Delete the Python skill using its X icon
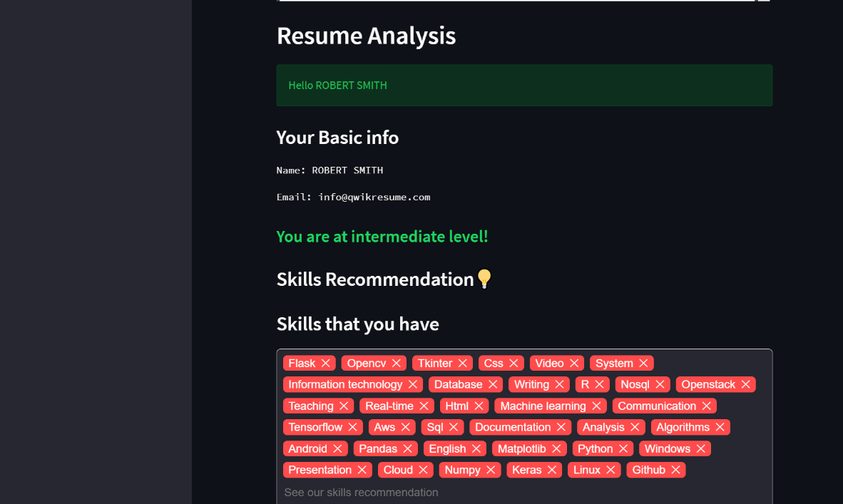Screen dimensions: 843x504 [624, 448]
